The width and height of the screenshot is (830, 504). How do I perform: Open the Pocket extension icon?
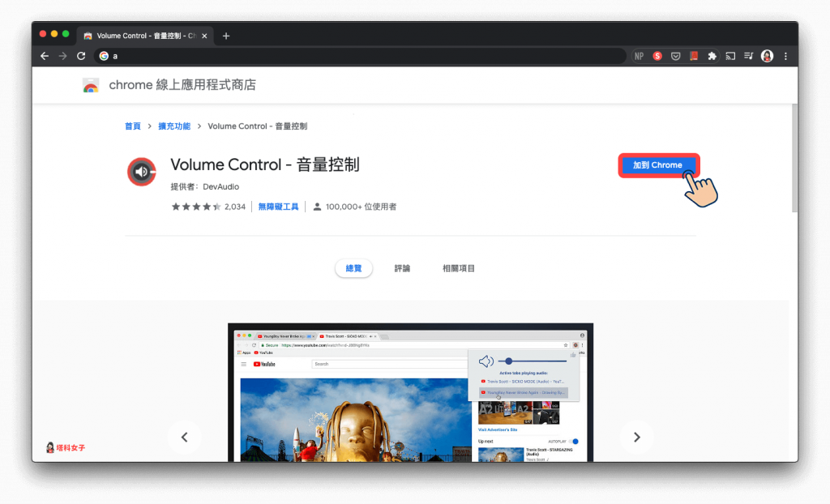[x=675, y=56]
